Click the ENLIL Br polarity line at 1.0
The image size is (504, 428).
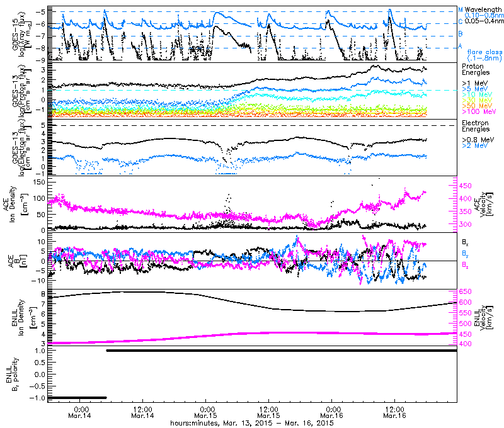click(x=282, y=351)
